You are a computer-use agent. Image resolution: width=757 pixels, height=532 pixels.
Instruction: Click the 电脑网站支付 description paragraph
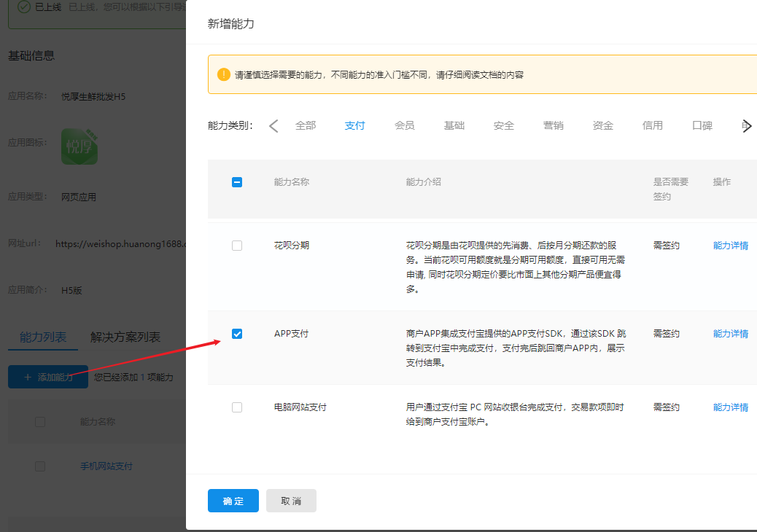[x=515, y=415]
